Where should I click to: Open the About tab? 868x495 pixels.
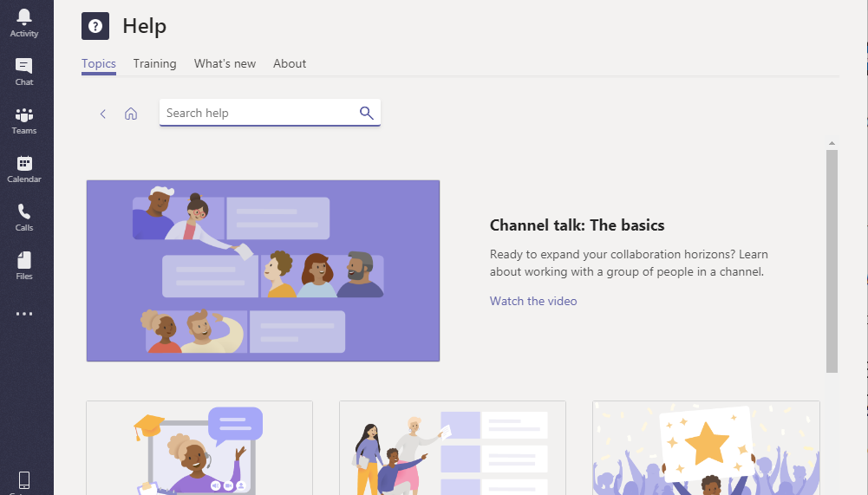[290, 63]
